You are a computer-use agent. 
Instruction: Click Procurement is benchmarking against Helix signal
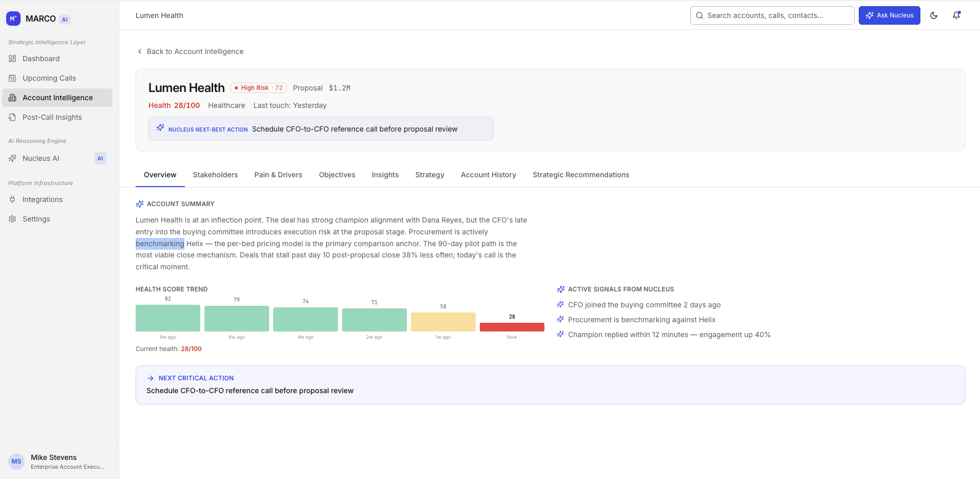pyautogui.click(x=642, y=320)
